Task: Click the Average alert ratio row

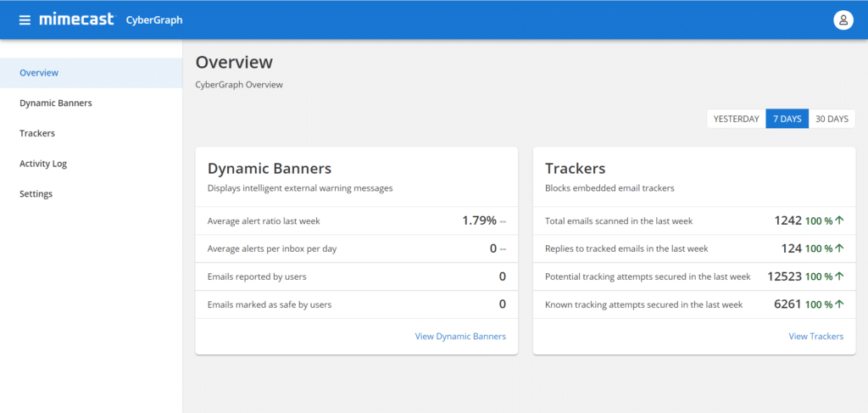Action: [x=357, y=220]
